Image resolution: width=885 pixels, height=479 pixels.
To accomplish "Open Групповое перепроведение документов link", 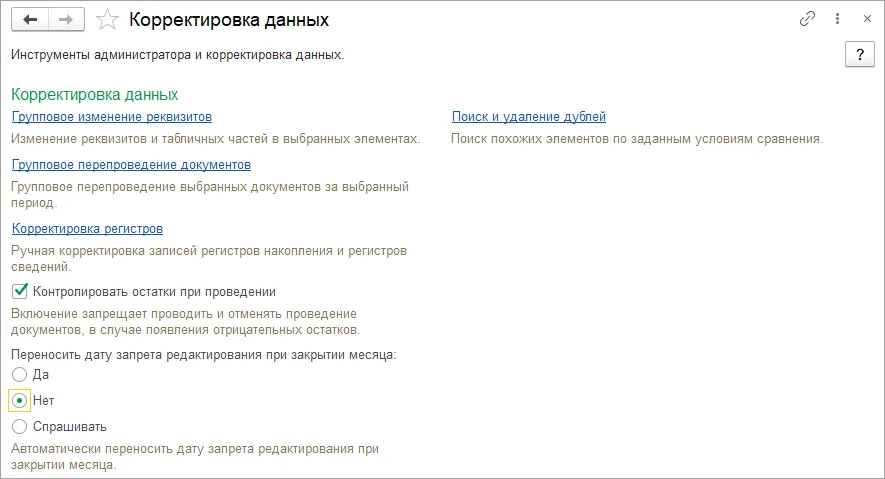I will (x=131, y=165).
